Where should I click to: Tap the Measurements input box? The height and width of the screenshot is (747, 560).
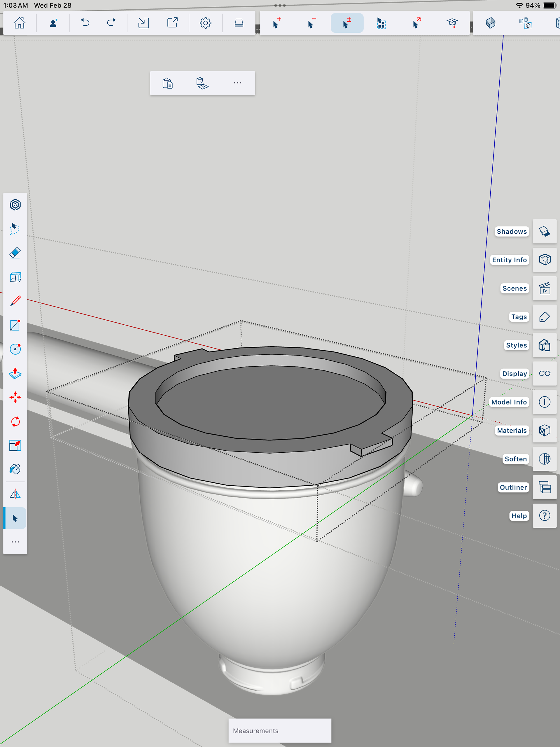(x=280, y=730)
